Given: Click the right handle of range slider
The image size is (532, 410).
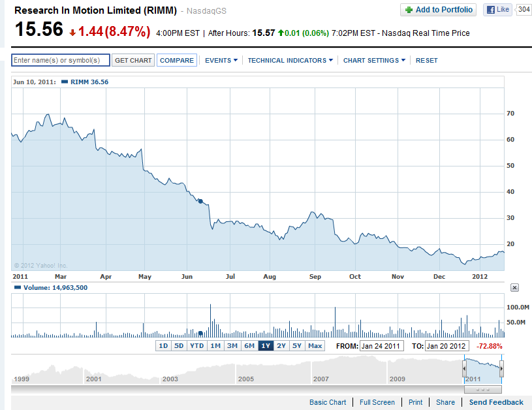Looking at the screenshot, I should point(501,369).
